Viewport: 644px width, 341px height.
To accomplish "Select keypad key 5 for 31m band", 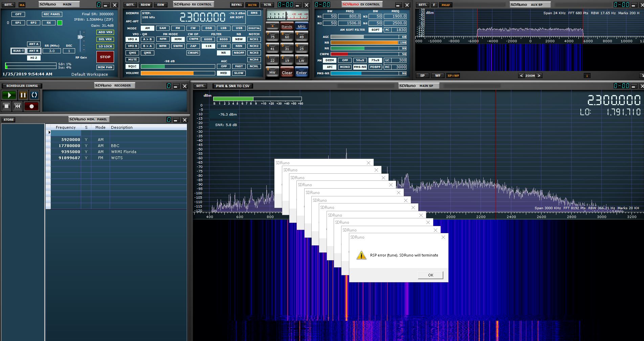I will point(287,47).
